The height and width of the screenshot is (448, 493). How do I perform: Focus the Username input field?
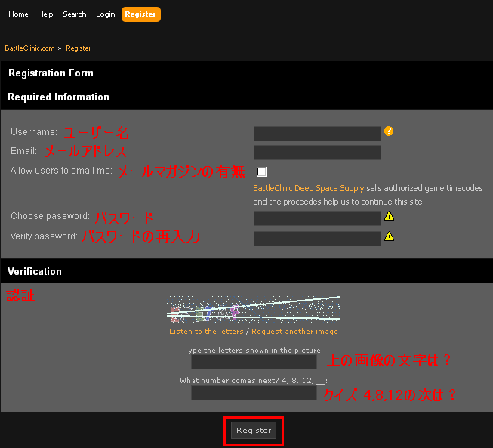pos(317,134)
